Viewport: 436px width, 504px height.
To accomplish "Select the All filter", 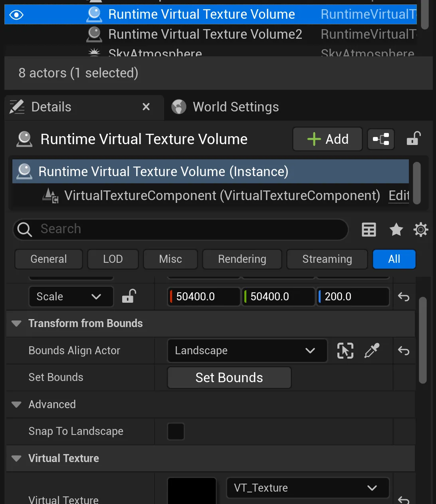I will (x=394, y=259).
